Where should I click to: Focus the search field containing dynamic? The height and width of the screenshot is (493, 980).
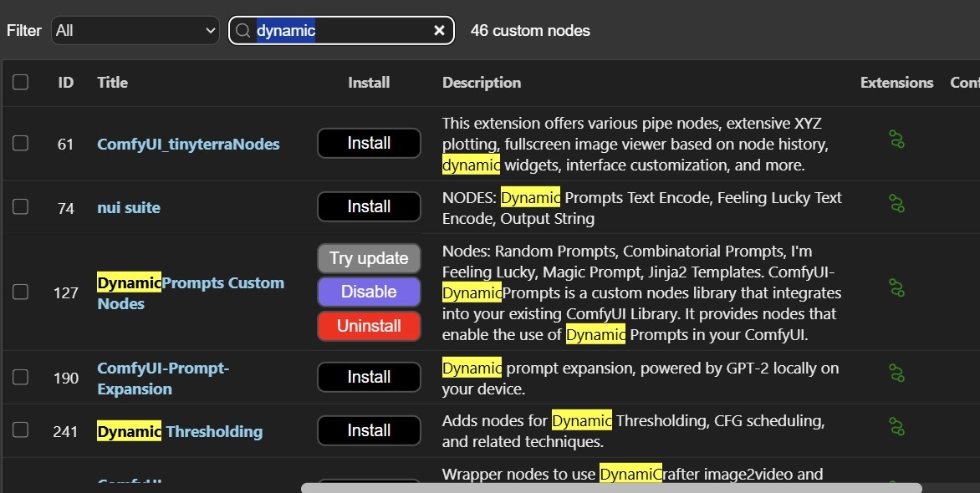click(x=340, y=30)
